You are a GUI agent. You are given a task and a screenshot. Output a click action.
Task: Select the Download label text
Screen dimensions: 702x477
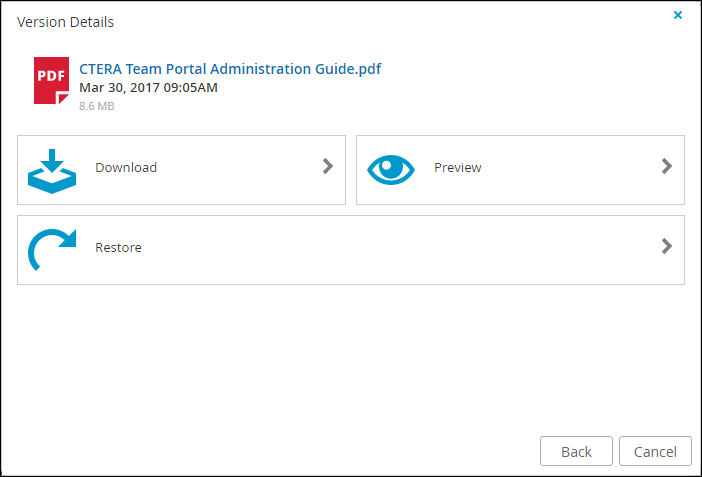click(126, 168)
